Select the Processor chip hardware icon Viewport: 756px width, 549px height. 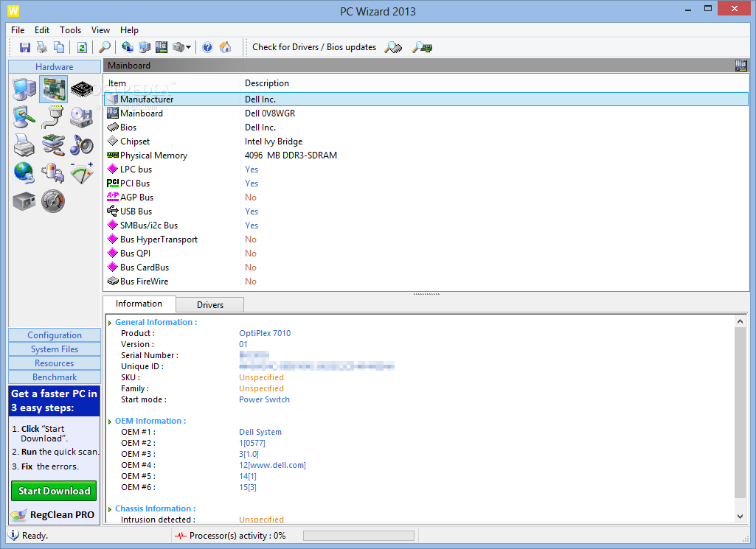(x=80, y=88)
